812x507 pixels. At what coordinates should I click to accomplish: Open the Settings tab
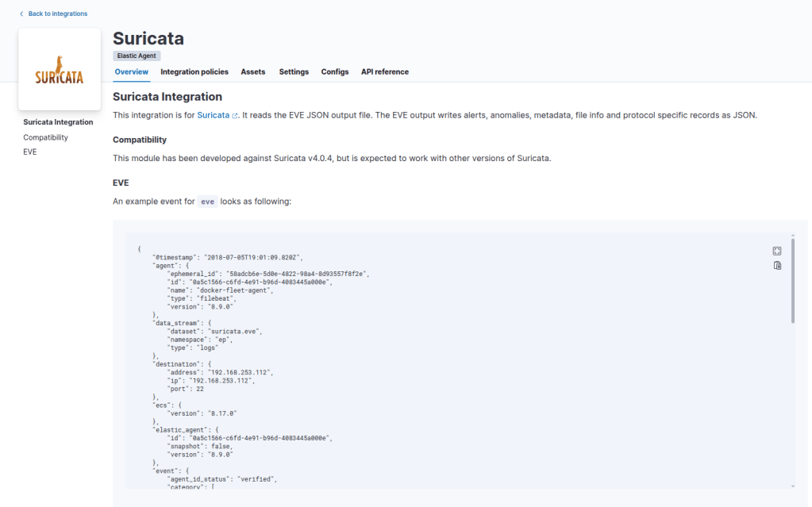294,72
